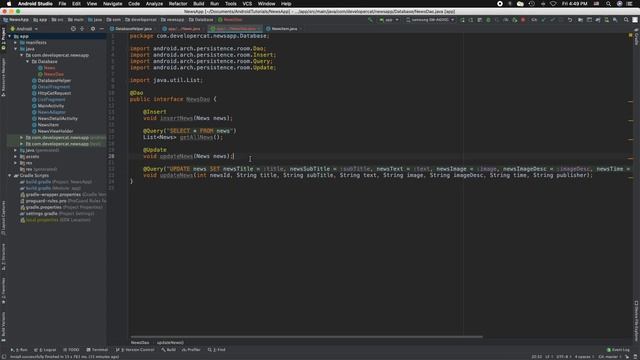The width and height of the screenshot is (640, 360).
Task: Collapse the Gradle Scripts node
Action: 10,176
